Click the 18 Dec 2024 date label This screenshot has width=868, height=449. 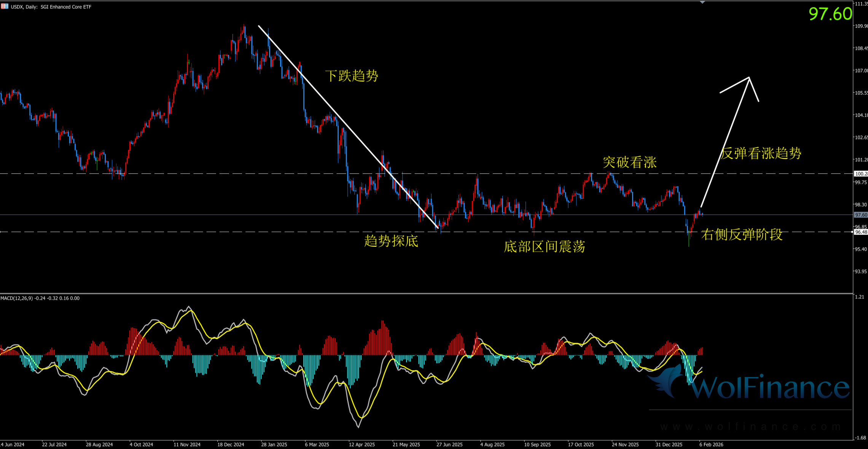231,444
